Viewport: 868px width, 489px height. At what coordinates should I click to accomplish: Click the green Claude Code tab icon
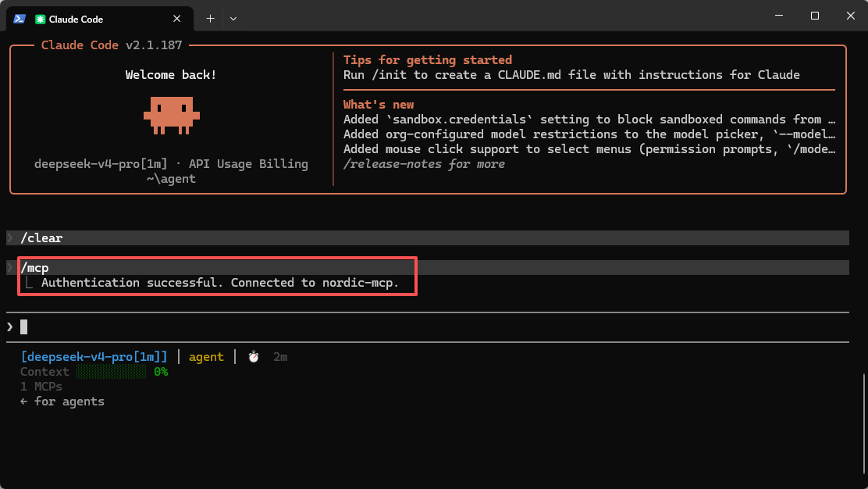tap(40, 20)
